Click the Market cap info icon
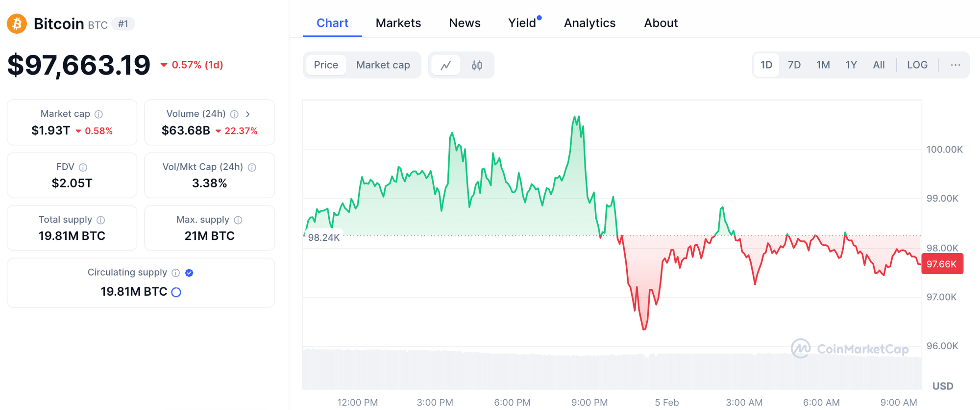This screenshot has width=980, height=410. pyautogui.click(x=99, y=114)
